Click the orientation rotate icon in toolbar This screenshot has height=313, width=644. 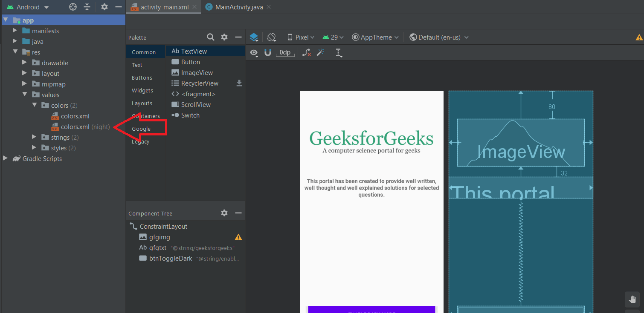click(272, 37)
